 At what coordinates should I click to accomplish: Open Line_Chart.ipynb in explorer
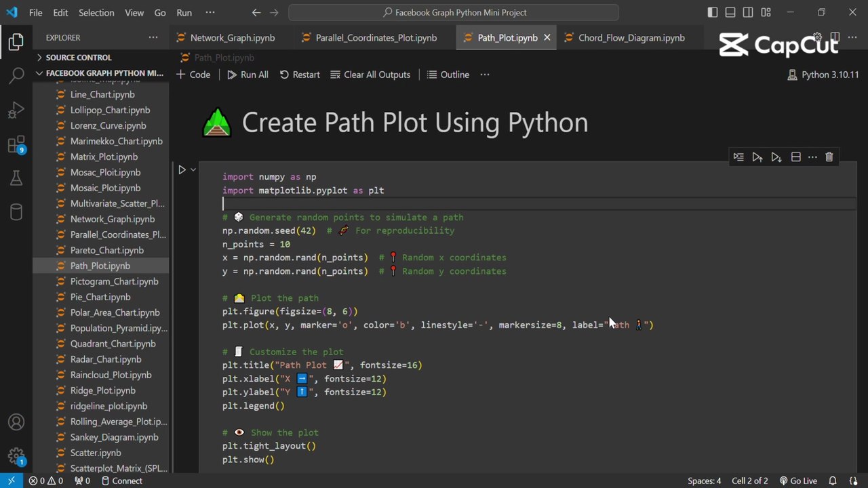(x=101, y=94)
